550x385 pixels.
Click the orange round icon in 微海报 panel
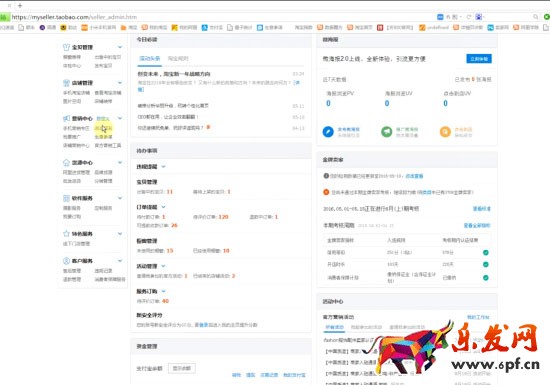[445, 132]
